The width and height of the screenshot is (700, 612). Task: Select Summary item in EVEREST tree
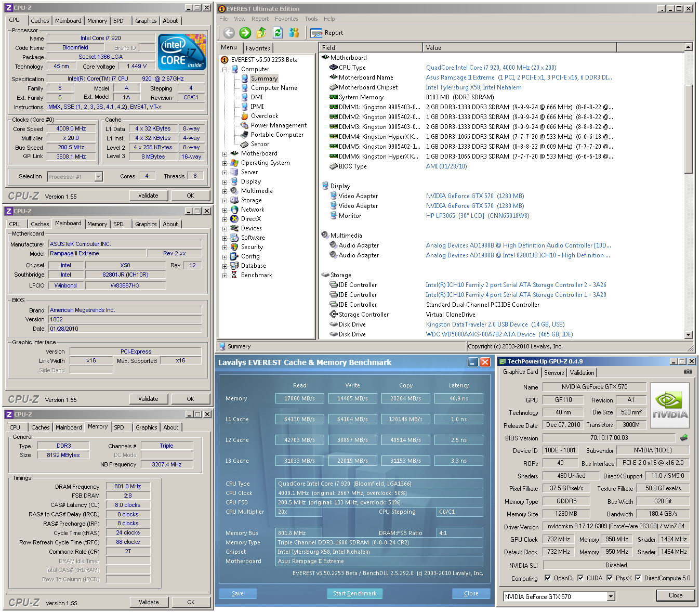tap(264, 79)
